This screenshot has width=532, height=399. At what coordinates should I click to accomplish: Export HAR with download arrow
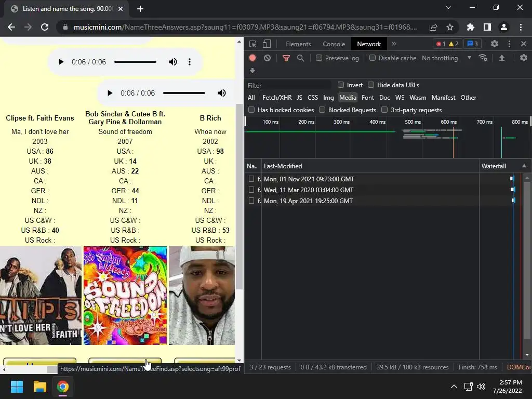[x=252, y=71]
